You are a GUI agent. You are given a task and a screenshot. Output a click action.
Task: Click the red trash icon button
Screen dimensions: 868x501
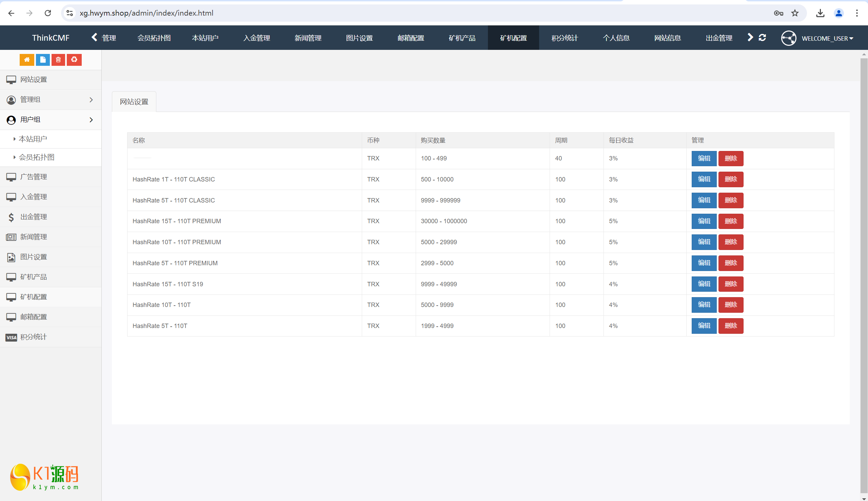click(58, 60)
